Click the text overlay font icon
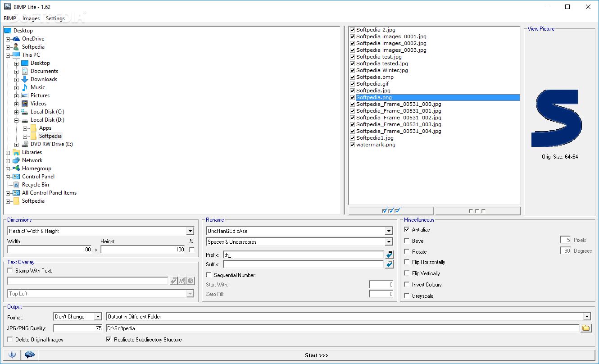The height and width of the screenshot is (364, 599). (182, 281)
